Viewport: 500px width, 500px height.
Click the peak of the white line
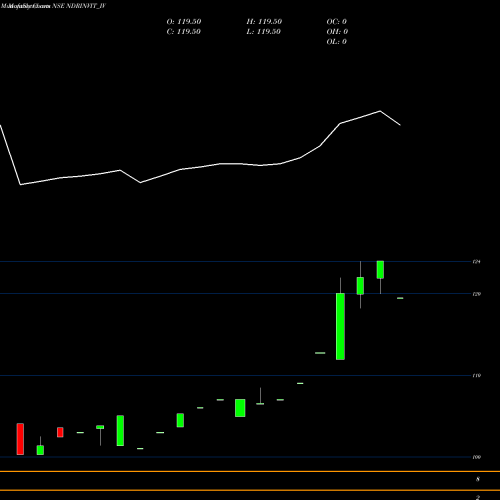click(x=380, y=111)
